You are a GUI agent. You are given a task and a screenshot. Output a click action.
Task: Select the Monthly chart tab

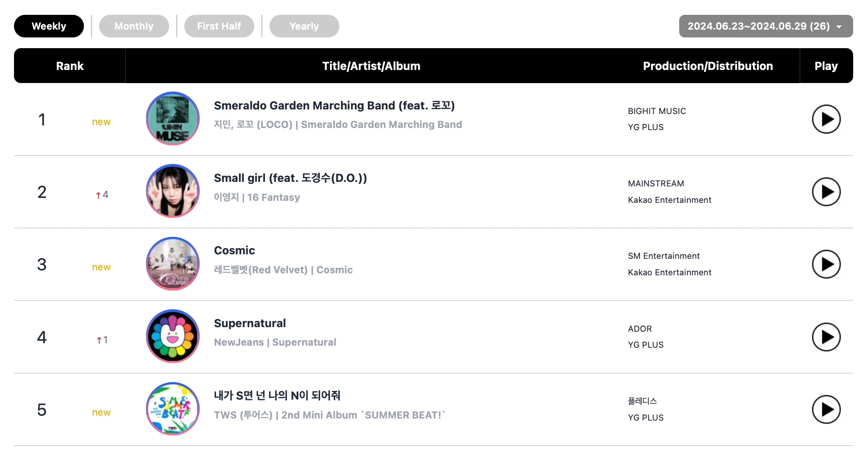(x=134, y=26)
